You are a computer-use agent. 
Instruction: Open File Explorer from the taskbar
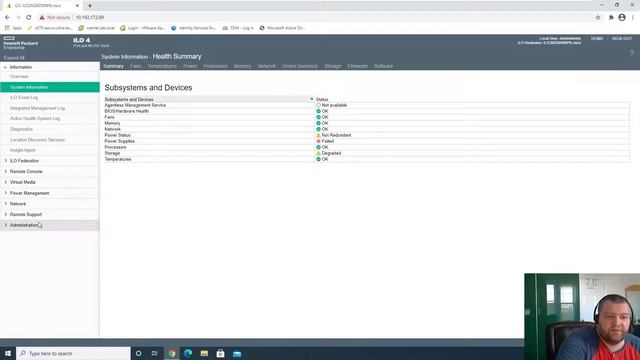204,353
